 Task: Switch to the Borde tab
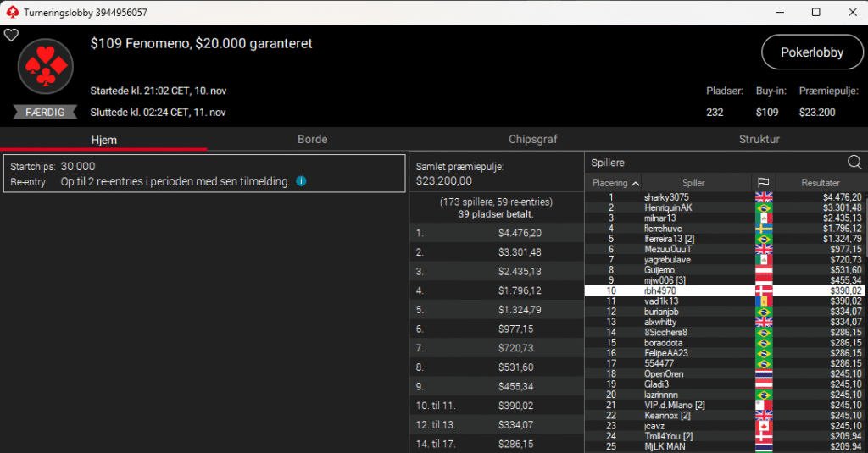(313, 139)
